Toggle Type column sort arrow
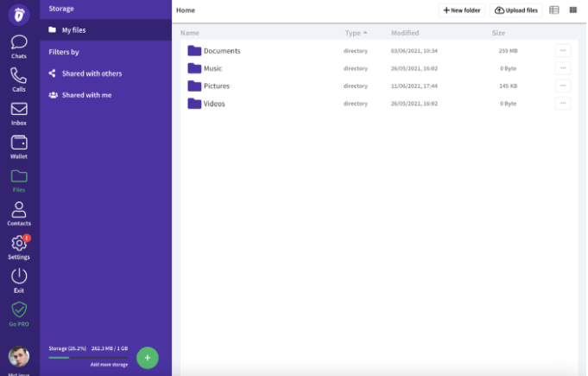This screenshot has width=588, height=376. pos(365,33)
